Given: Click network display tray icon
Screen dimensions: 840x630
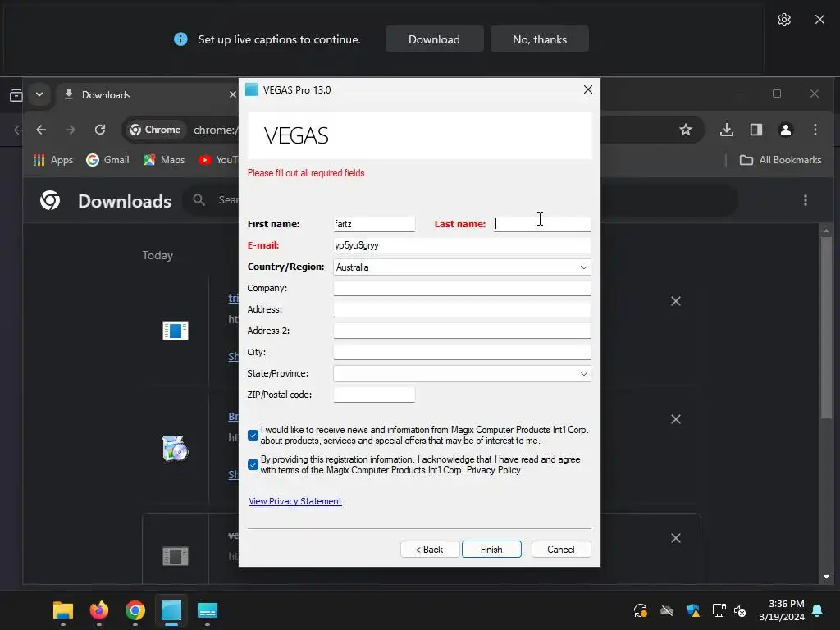Looking at the screenshot, I should [719, 610].
